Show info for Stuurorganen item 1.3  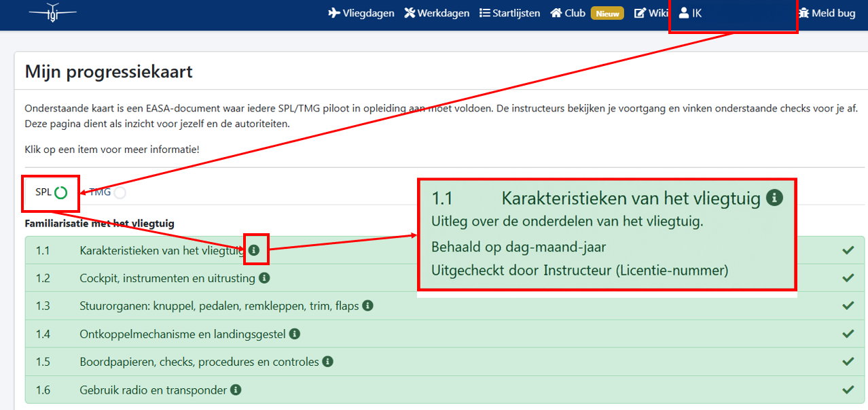pyautogui.click(x=367, y=306)
